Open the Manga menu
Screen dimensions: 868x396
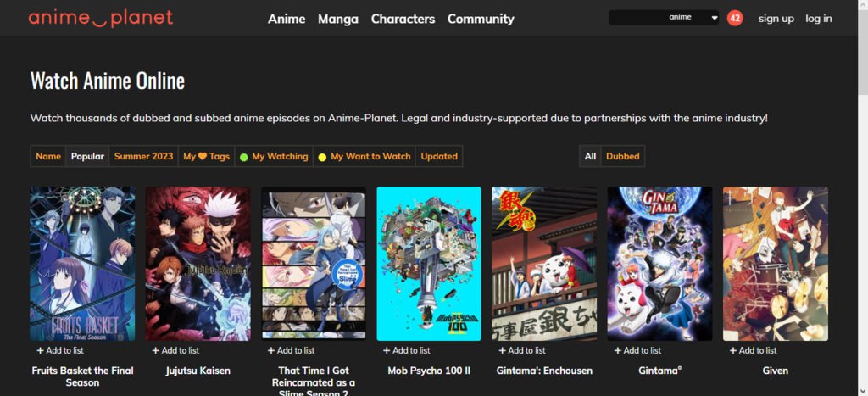[x=337, y=19]
